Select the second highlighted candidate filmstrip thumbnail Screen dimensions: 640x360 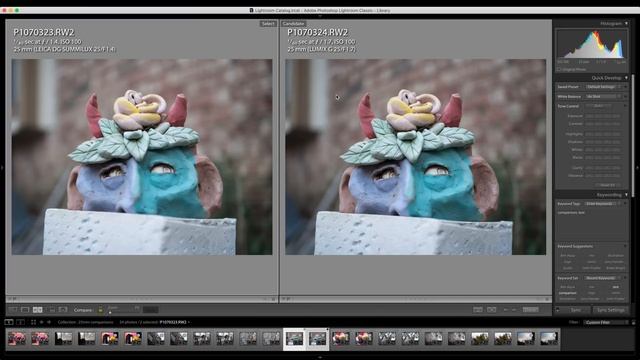(x=318, y=339)
